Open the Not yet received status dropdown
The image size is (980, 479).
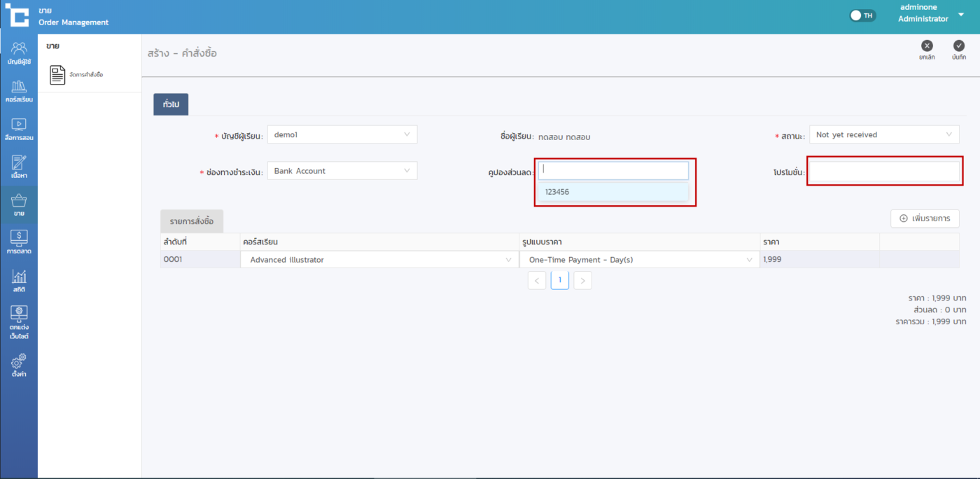click(885, 134)
